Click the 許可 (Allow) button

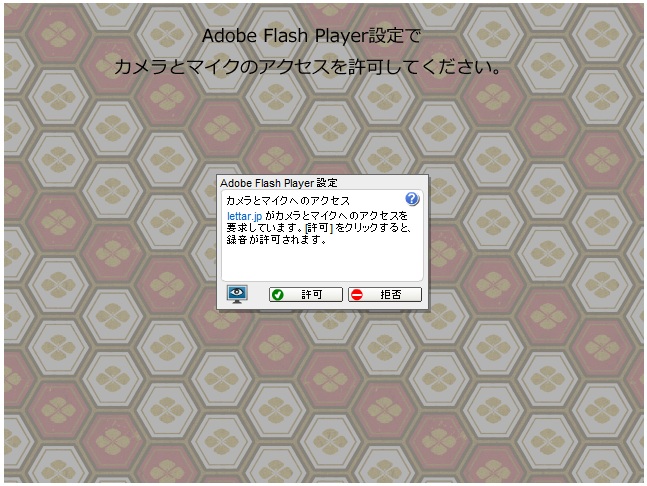306,295
